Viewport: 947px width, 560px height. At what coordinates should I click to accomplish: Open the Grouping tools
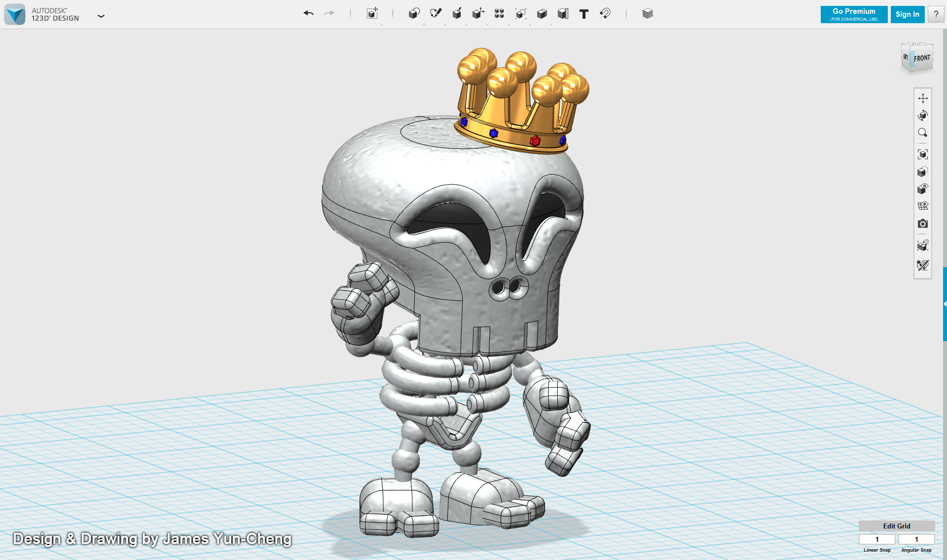tap(520, 13)
